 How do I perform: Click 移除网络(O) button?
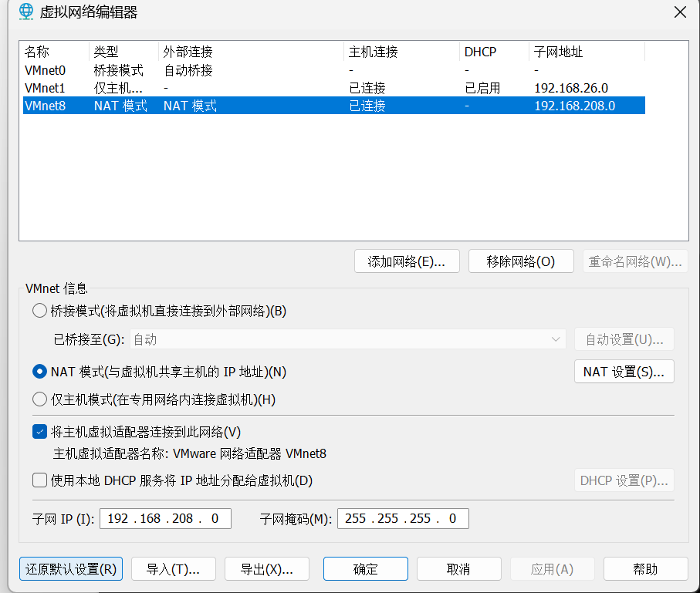521,261
